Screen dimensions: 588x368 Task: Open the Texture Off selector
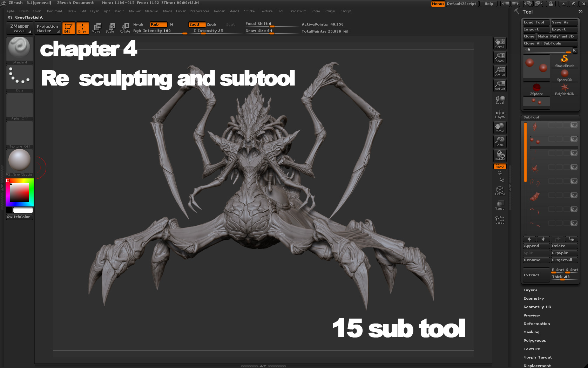click(20, 135)
